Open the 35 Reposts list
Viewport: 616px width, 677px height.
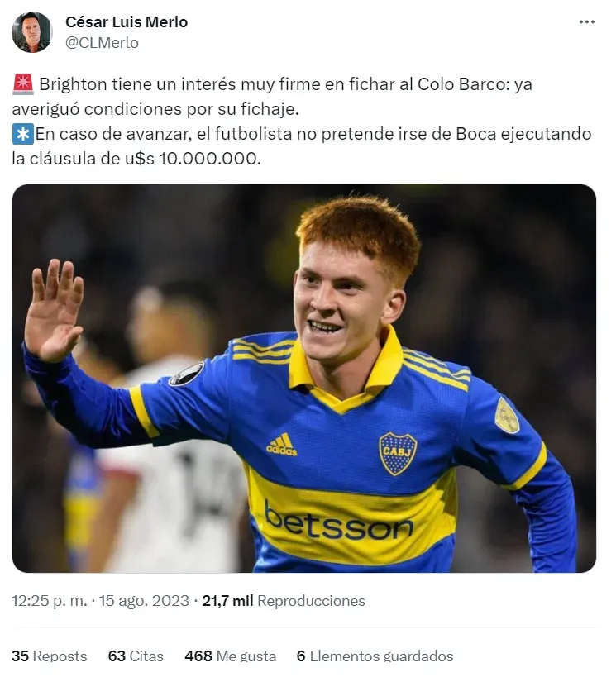pyautogui.click(x=50, y=656)
